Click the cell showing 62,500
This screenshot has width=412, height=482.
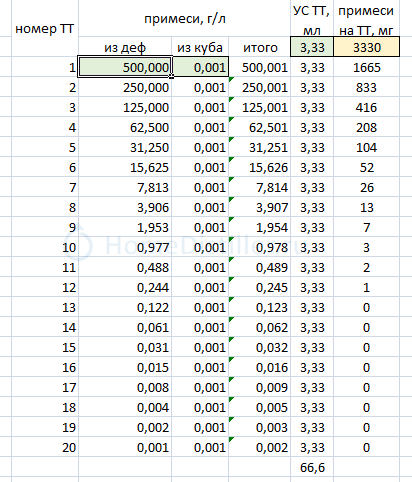[125, 127]
